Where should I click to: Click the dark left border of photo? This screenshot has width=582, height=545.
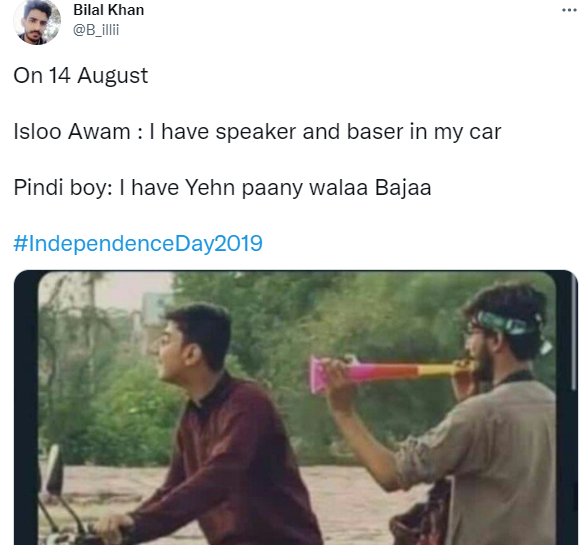(26, 408)
